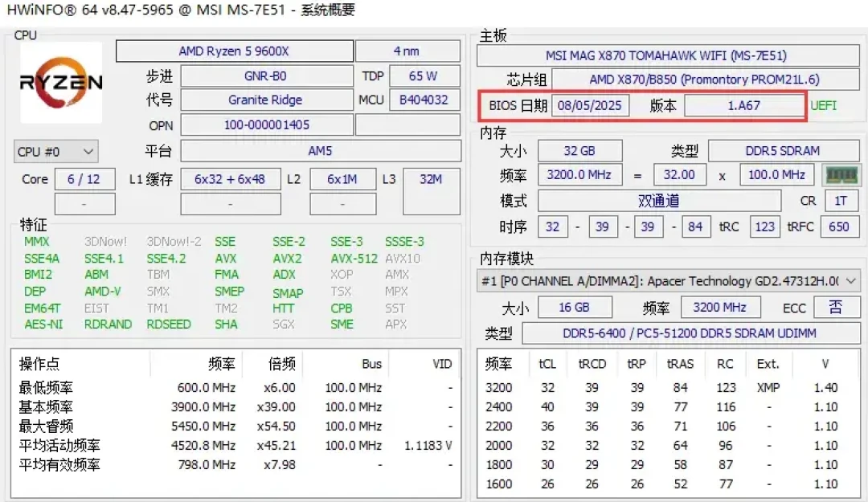Click the memory frequency 3200.0 MHz field
Viewport: 868px width, 502px height.
(x=579, y=175)
